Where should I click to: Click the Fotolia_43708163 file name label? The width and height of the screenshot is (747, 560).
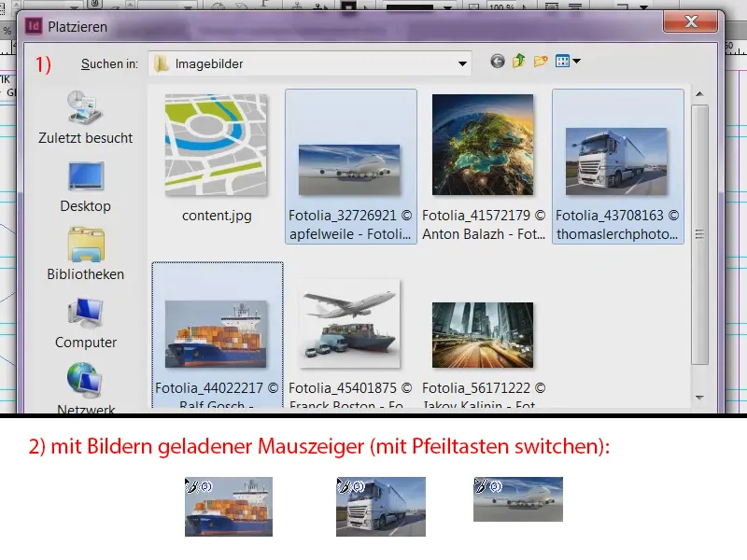point(617,225)
